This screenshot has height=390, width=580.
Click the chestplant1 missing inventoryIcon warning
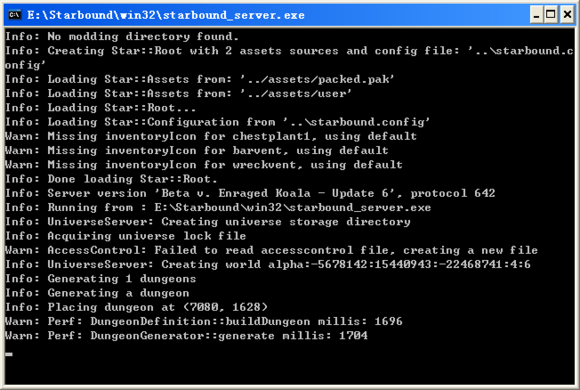click(211, 136)
